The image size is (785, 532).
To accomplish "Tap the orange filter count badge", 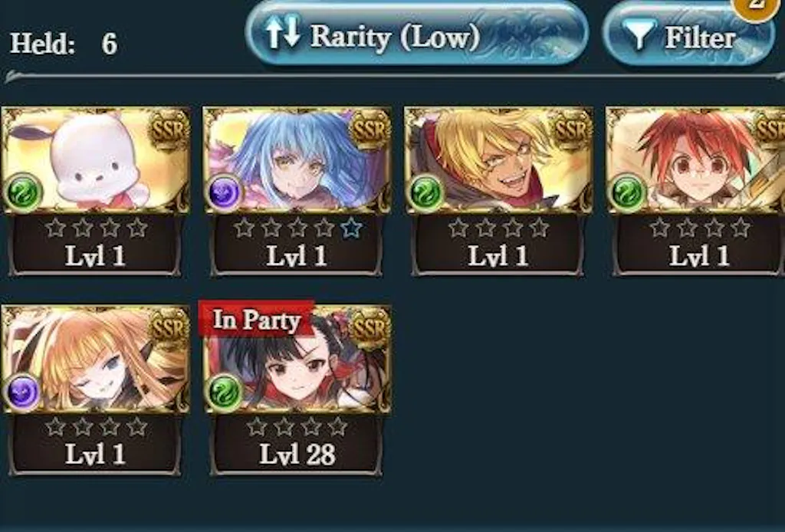I will [x=756, y=8].
